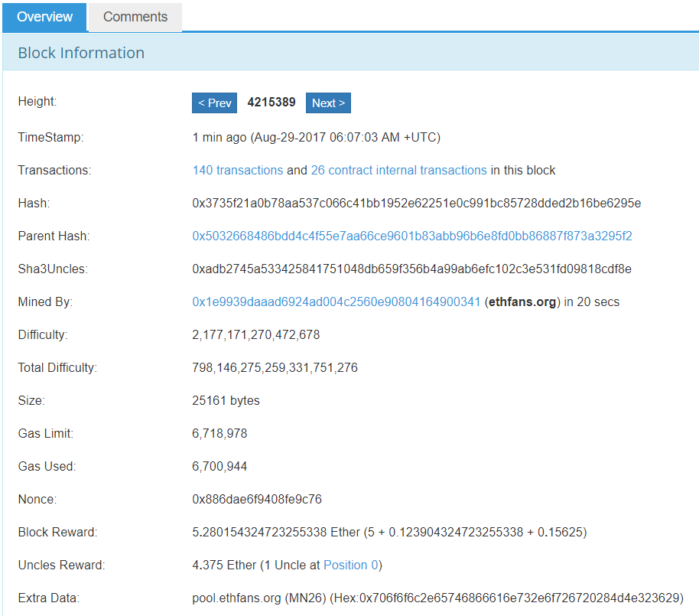Click the Nonce label
The image size is (699, 616).
[37, 499]
